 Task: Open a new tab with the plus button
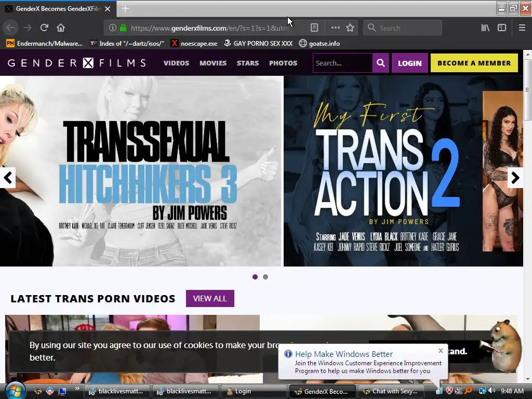(x=125, y=8)
